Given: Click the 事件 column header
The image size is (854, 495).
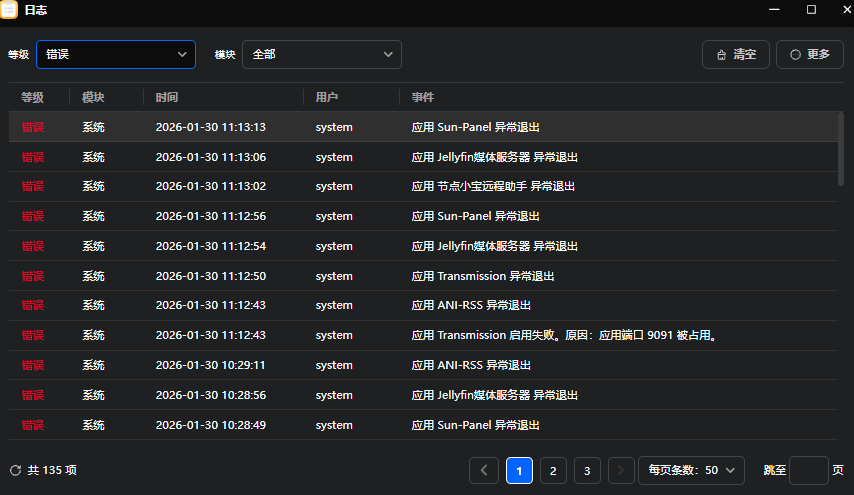Looking at the screenshot, I should [x=423, y=97].
